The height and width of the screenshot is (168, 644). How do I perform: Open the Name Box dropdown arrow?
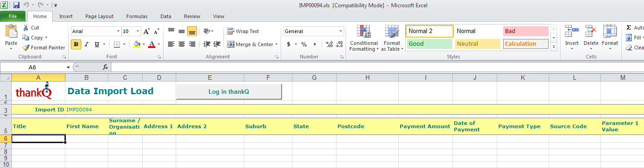click(x=68, y=67)
